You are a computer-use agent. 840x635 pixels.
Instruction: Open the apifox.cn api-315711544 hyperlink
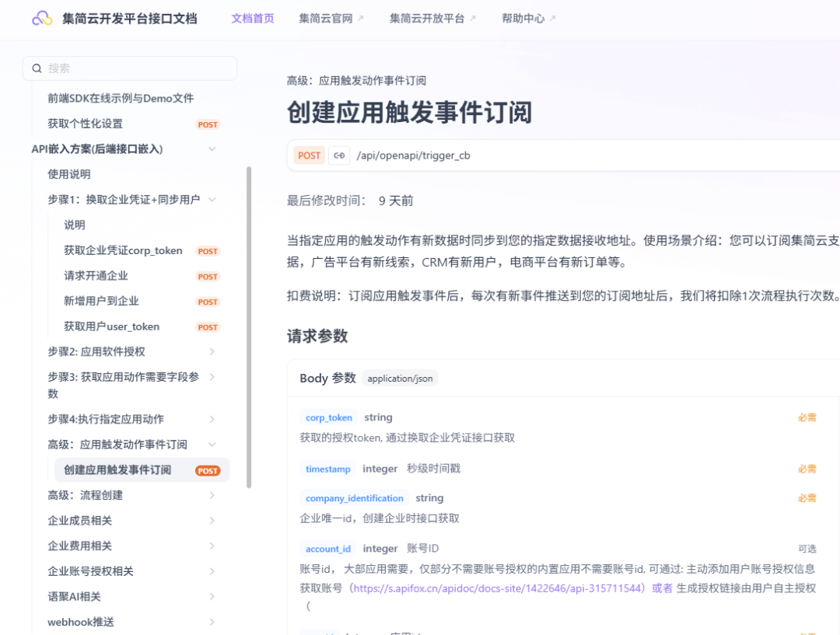[499, 588]
